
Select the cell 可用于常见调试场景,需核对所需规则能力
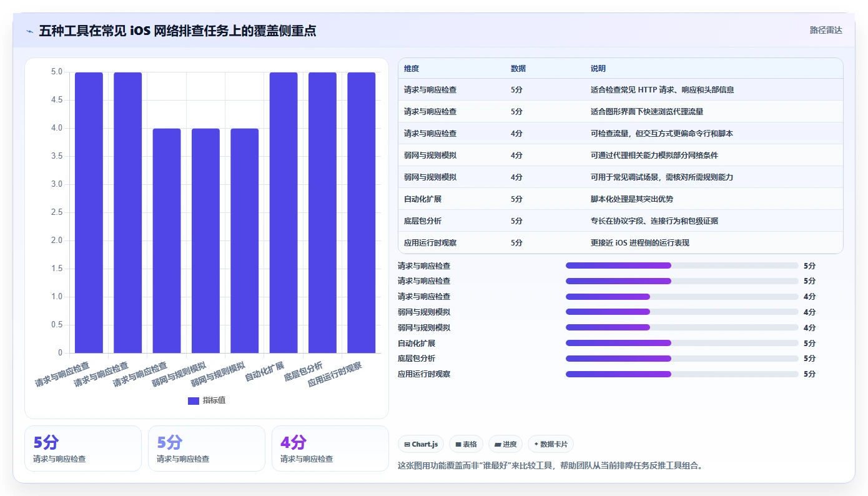pos(662,177)
